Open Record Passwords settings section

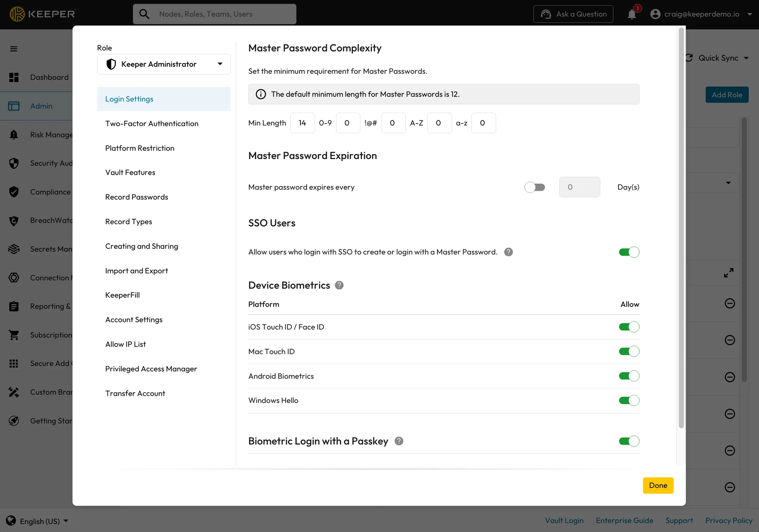tap(136, 197)
